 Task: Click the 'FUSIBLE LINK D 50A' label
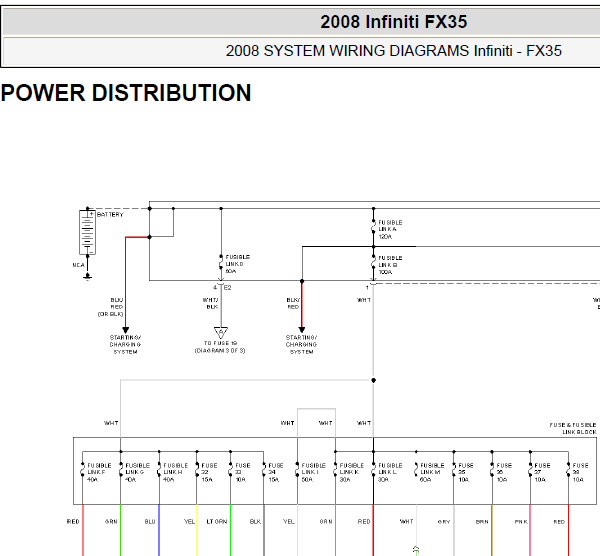pos(237,264)
